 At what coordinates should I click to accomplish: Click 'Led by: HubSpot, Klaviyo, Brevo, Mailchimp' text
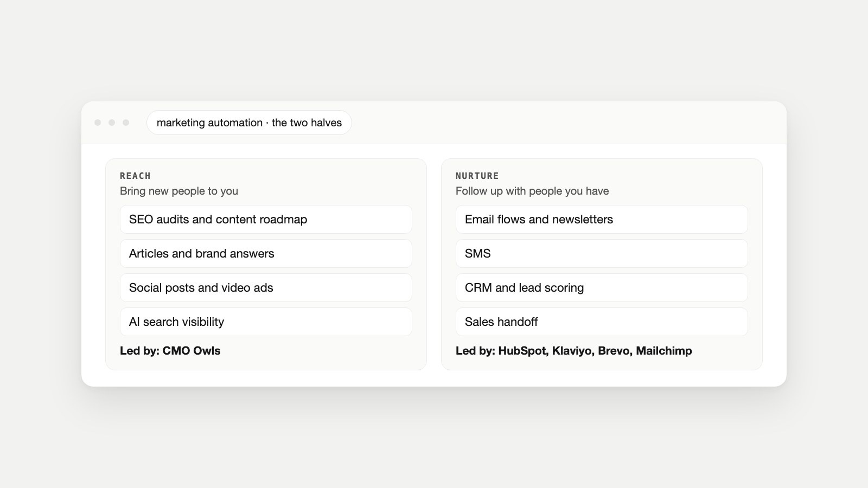pos(574,351)
